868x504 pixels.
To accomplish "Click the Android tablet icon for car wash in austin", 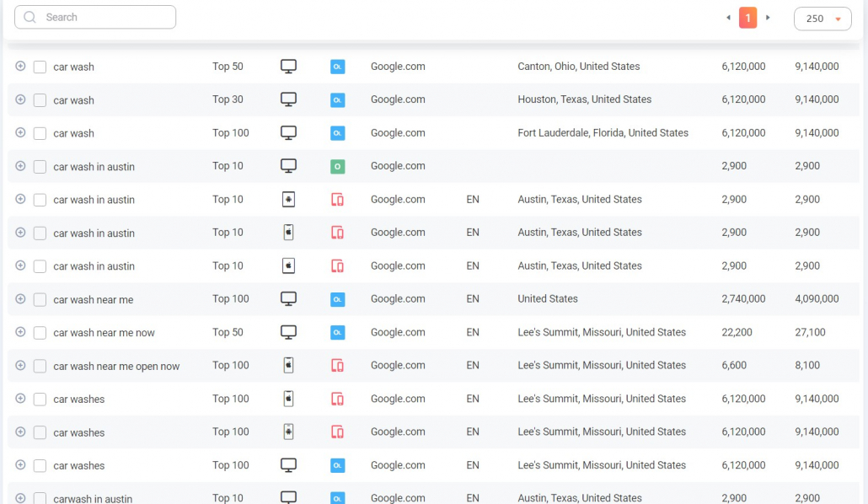I will [x=288, y=200].
